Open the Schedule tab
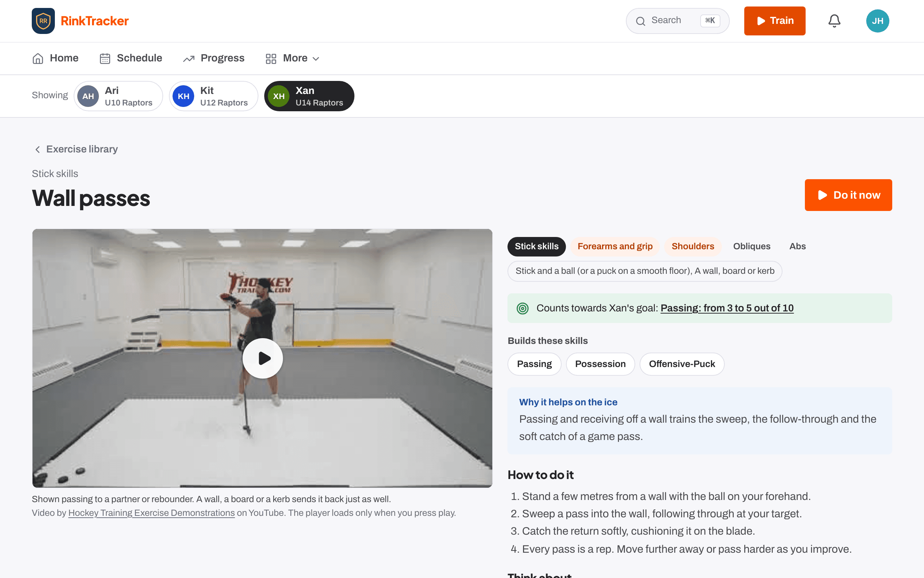The width and height of the screenshot is (924, 578). tap(131, 58)
